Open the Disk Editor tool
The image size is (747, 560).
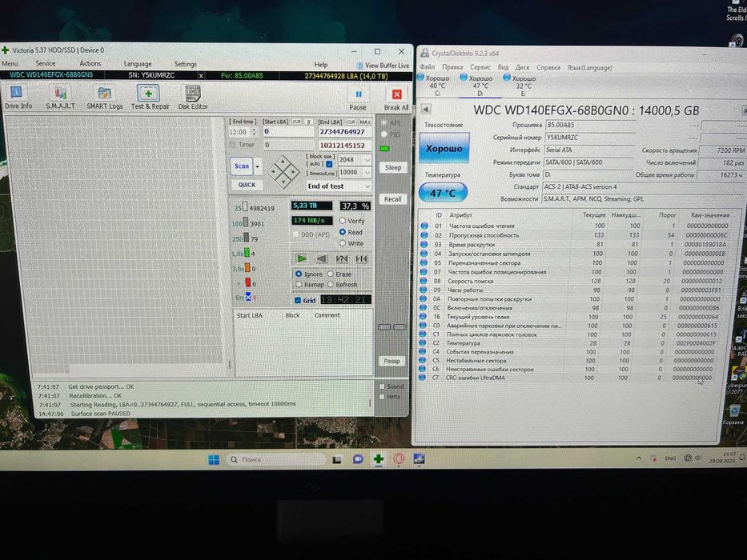tap(193, 98)
